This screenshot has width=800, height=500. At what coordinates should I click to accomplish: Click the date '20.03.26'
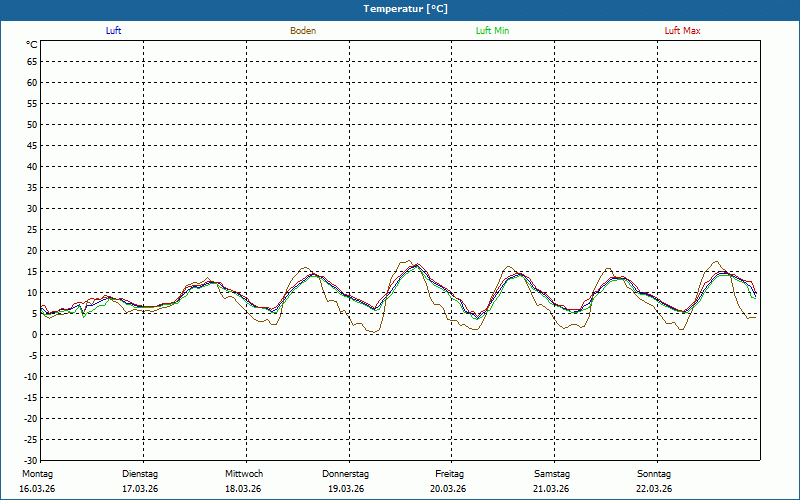click(448, 489)
